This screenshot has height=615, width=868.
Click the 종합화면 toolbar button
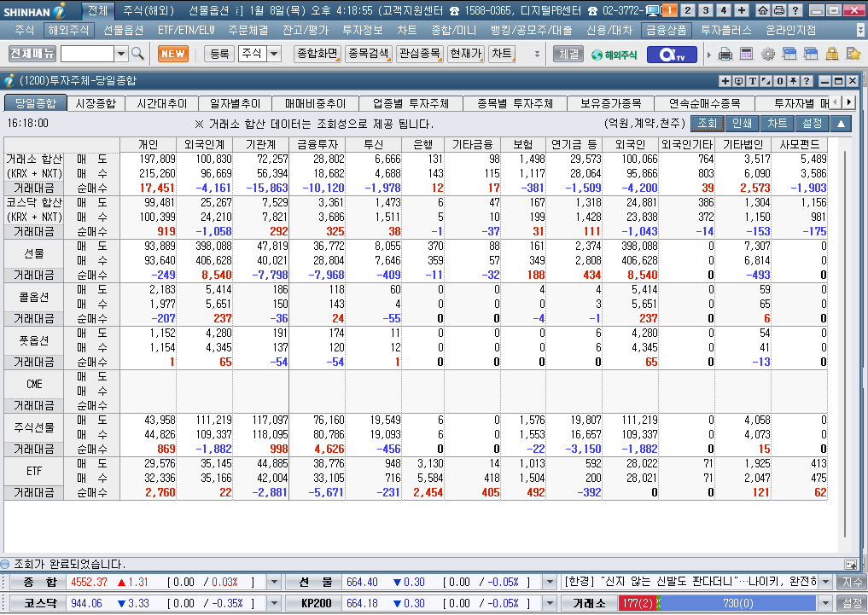coord(317,54)
